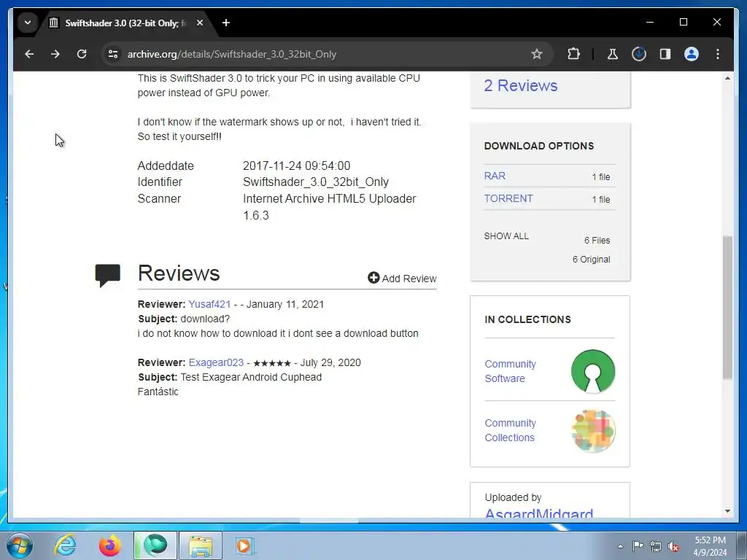Open the Community Software collection link
Image resolution: width=747 pixels, height=560 pixels.
pos(510,371)
